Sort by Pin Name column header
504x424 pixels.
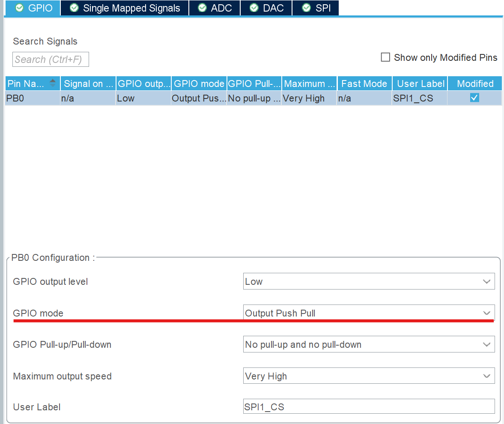(x=33, y=84)
